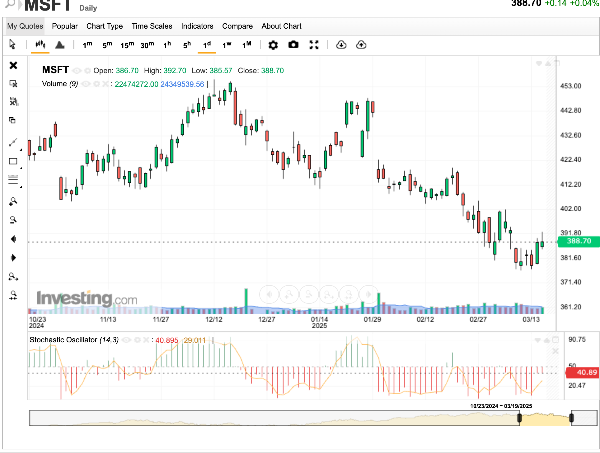The height and width of the screenshot is (453, 600).
Task: Select the cursor pointer tool
Action: [12, 44]
